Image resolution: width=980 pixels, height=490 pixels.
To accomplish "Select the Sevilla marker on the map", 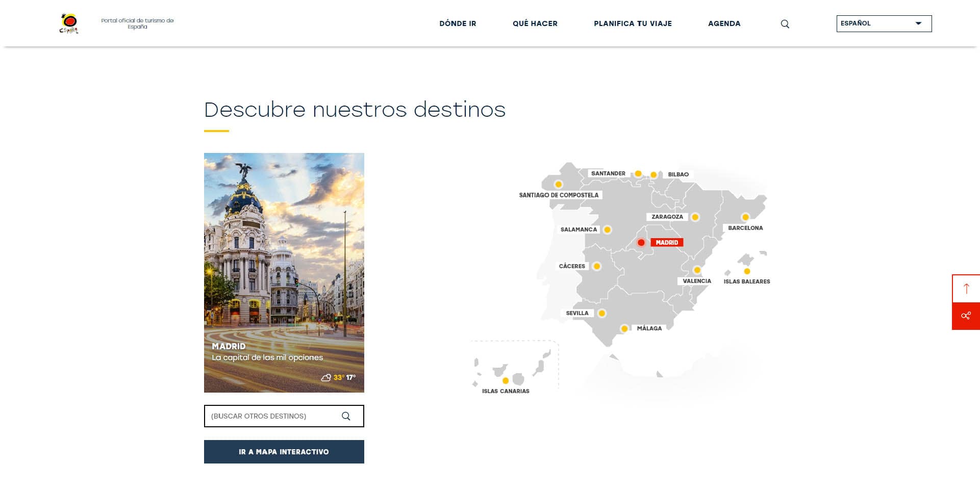I will point(603,313).
